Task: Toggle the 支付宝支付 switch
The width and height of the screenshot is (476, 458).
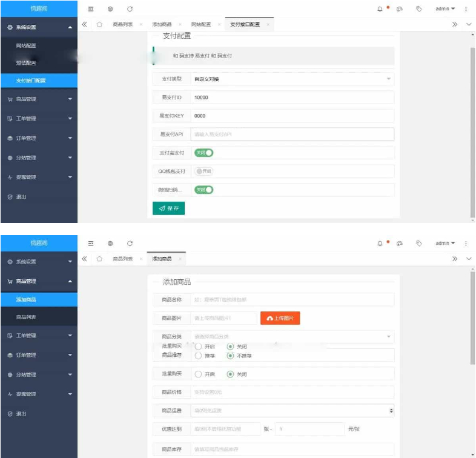Action: [x=203, y=153]
